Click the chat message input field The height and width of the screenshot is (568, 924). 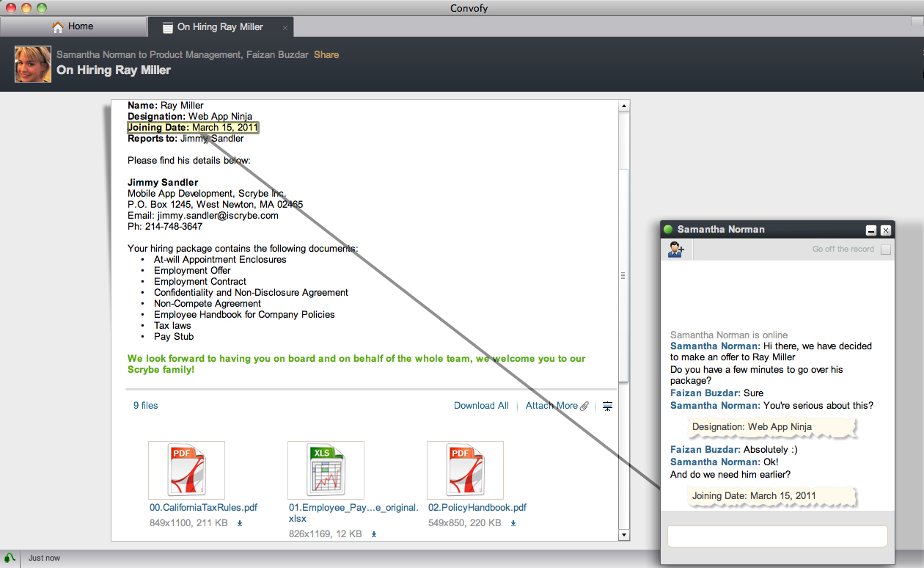[x=777, y=536]
